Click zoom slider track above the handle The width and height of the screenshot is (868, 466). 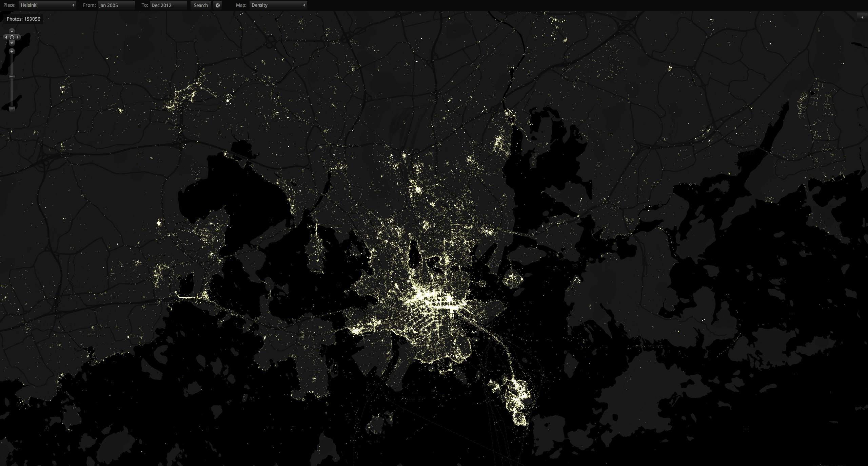(x=12, y=64)
